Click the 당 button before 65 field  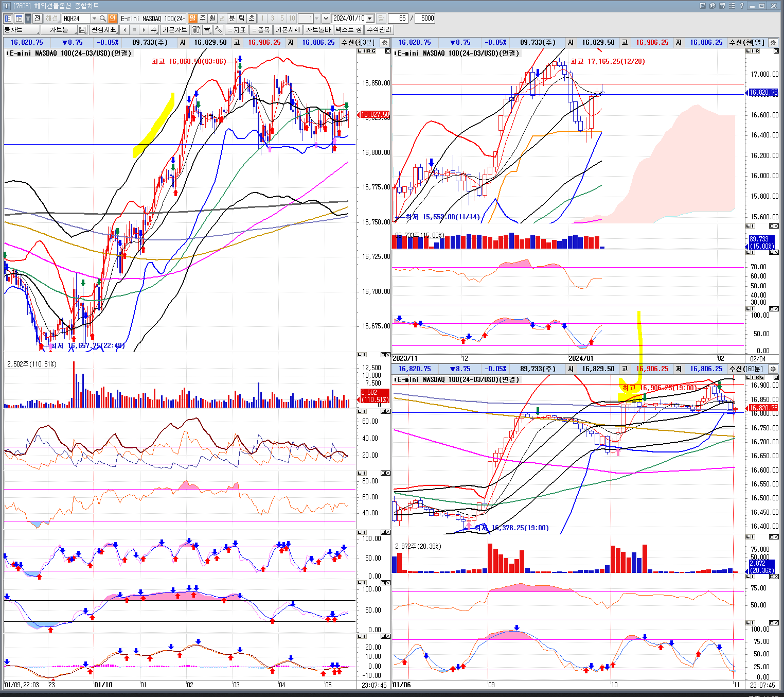[x=381, y=19]
